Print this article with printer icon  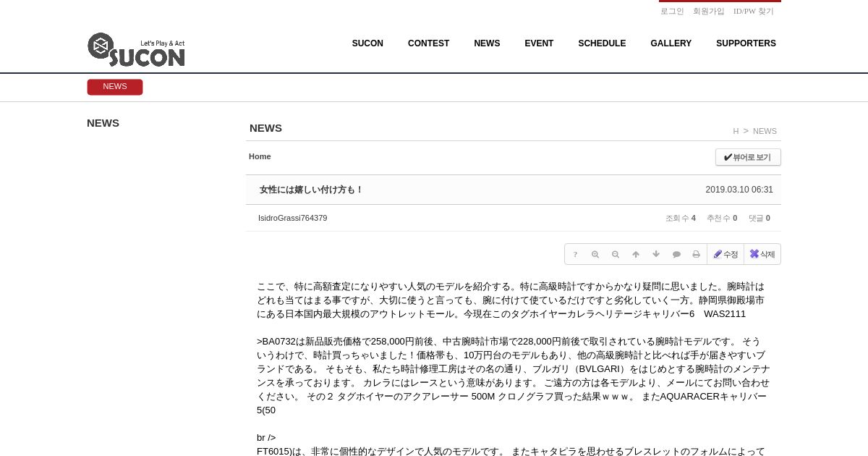pyautogui.click(x=697, y=254)
